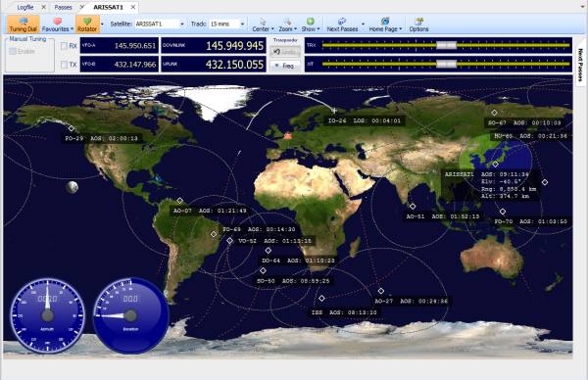Open the Show dropdown menu

tap(311, 24)
